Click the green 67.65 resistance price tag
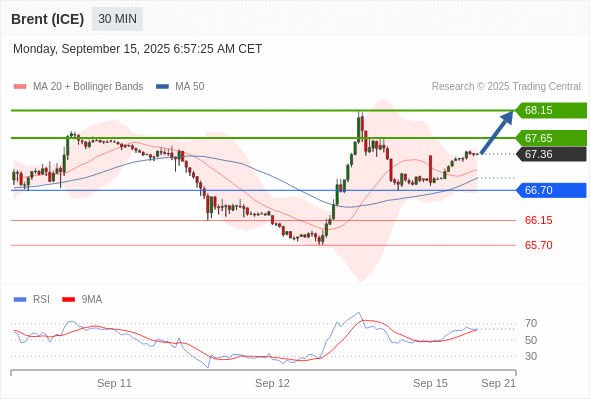This screenshot has width=590, height=400. coord(551,138)
